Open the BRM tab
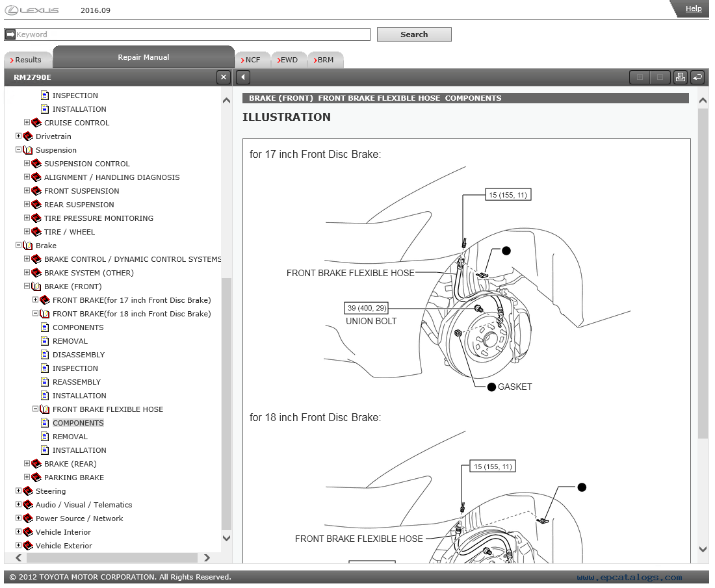The width and height of the screenshot is (715, 588). (x=325, y=60)
